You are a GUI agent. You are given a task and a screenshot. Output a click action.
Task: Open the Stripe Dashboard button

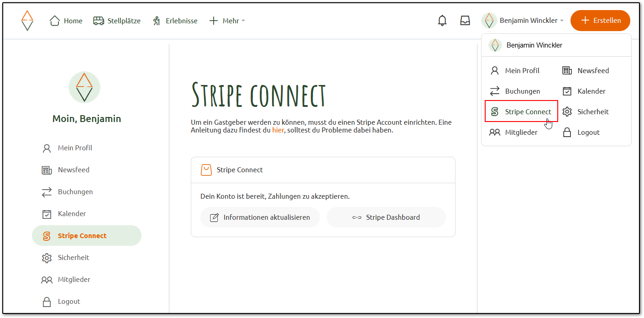point(386,217)
